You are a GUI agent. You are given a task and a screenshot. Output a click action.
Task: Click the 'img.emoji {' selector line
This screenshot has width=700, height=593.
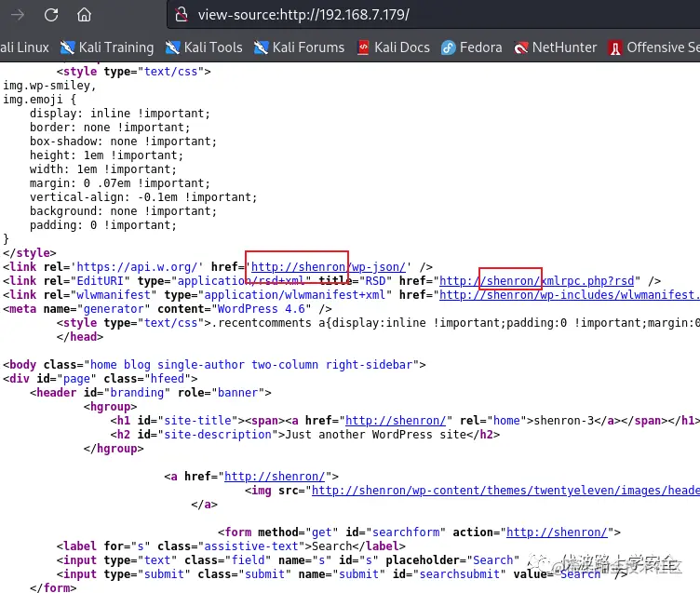40,100
